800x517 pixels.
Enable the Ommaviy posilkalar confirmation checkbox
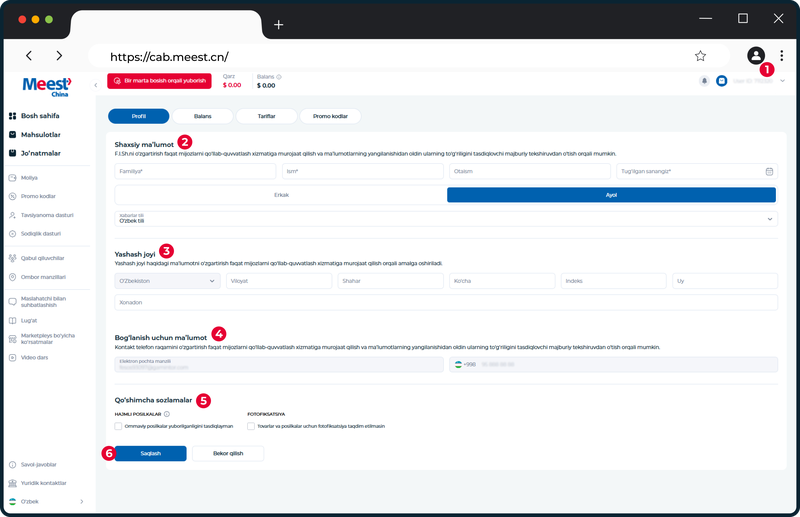click(x=118, y=426)
